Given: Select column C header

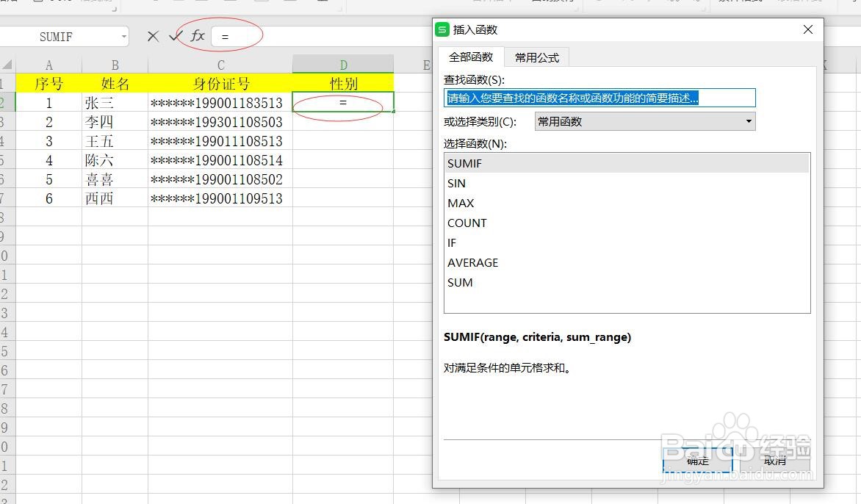Looking at the screenshot, I should pyautogui.click(x=220, y=65).
